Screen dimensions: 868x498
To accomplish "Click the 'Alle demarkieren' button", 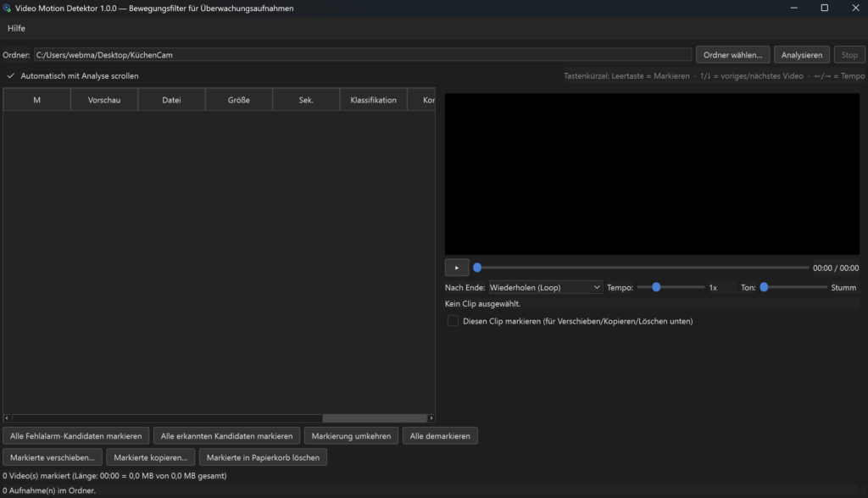I will (x=440, y=436).
